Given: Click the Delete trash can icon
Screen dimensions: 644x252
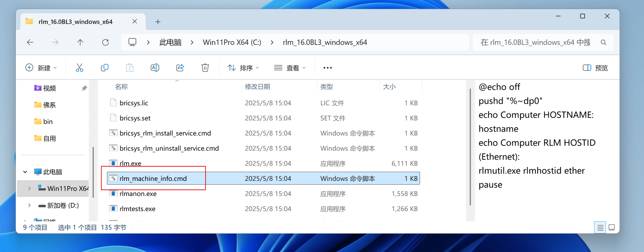Looking at the screenshot, I should click(205, 68).
